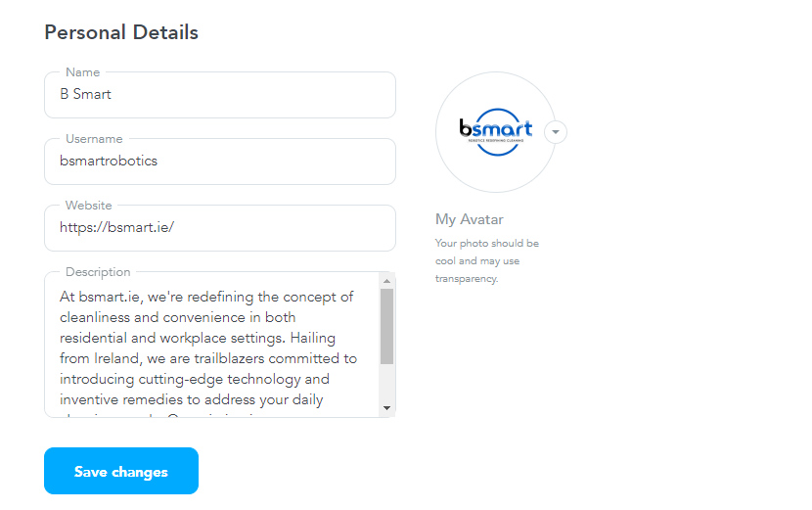Save changes to personal details

tap(121, 471)
